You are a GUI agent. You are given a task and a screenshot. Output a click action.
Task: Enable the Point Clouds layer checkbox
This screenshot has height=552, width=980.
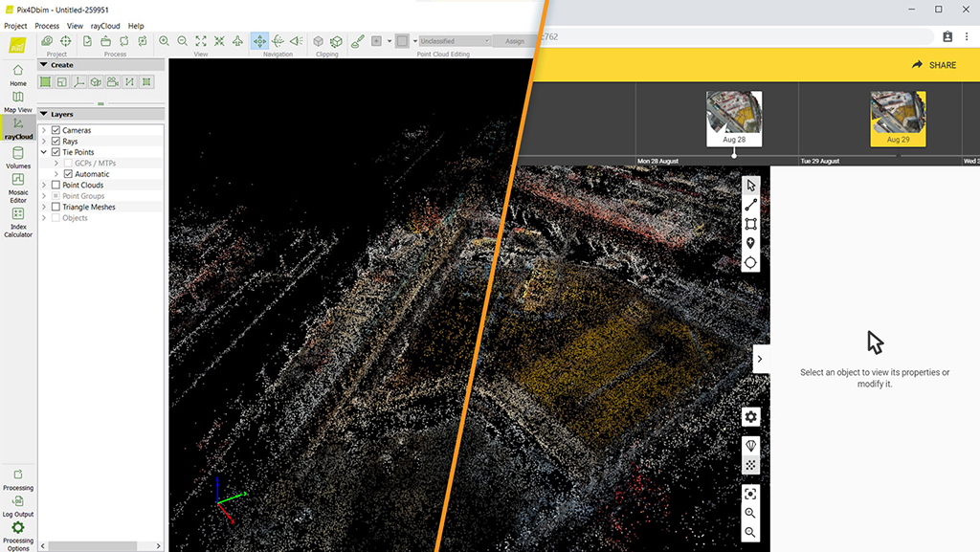56,185
